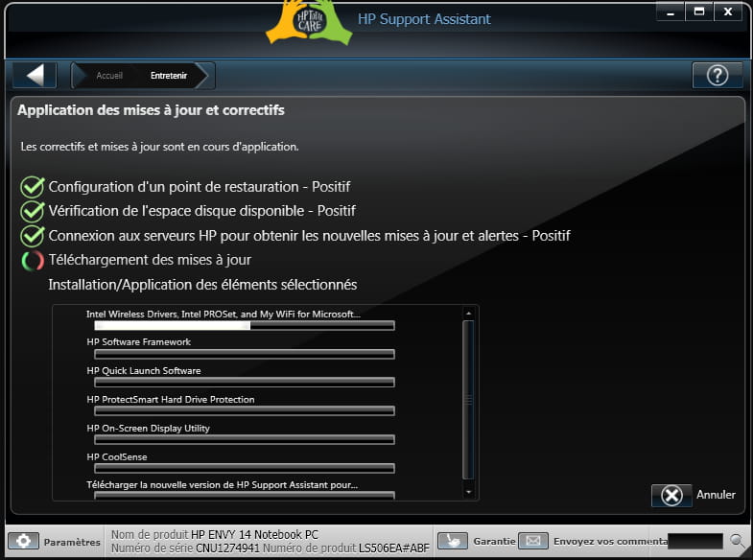This screenshot has height=560, width=753.
Task: Open Garantie link
Action: tap(494, 541)
